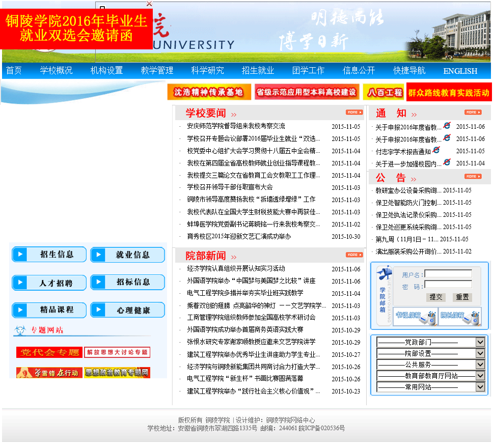This screenshot has width=493, height=448.
Task: Click MORE icon beside 通知
Action: [x=473, y=112]
